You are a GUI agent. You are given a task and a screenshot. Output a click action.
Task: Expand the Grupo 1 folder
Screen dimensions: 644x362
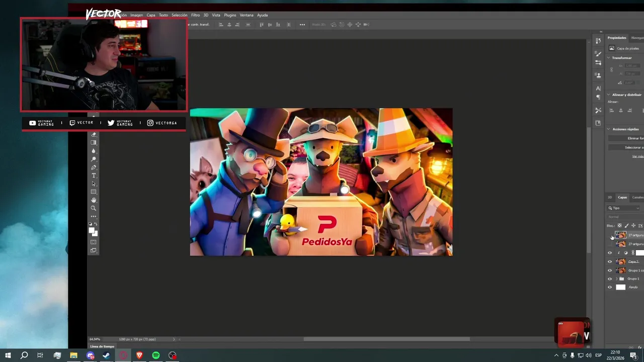(x=617, y=279)
